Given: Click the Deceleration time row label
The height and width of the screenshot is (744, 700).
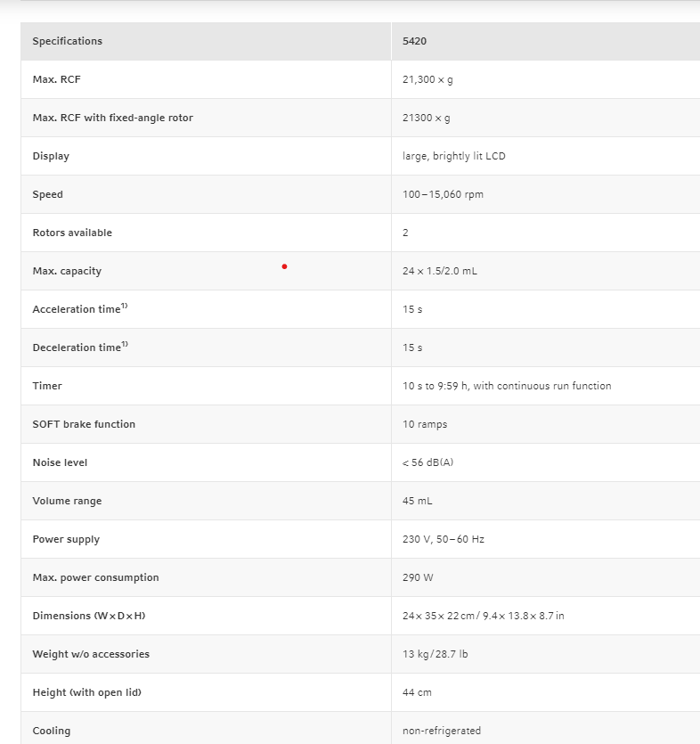Looking at the screenshot, I should pos(80,347).
